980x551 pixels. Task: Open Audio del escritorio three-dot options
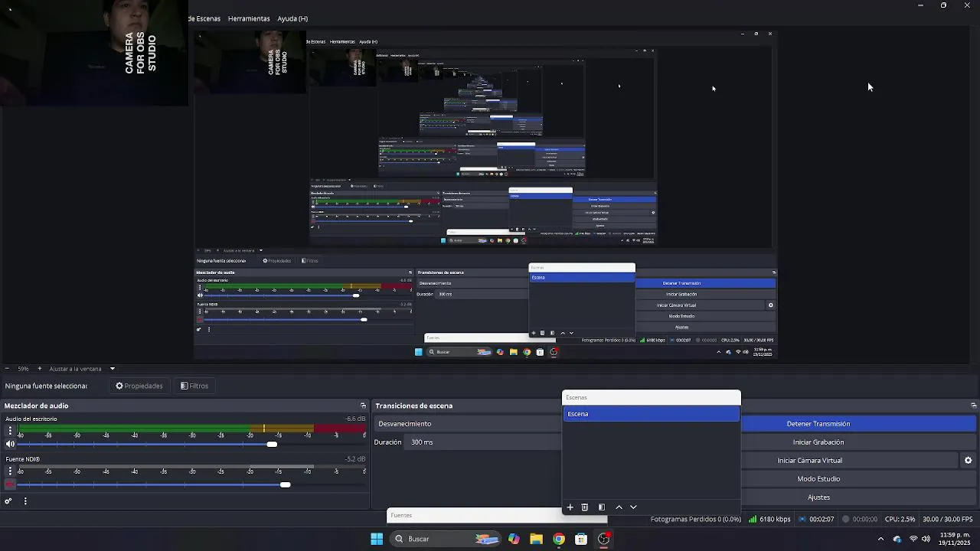point(10,432)
